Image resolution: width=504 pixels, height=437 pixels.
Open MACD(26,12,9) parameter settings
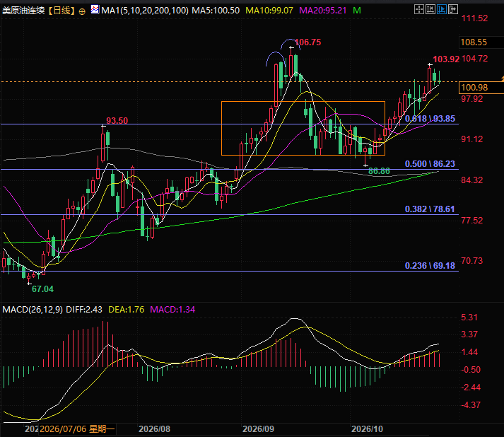[33, 310]
